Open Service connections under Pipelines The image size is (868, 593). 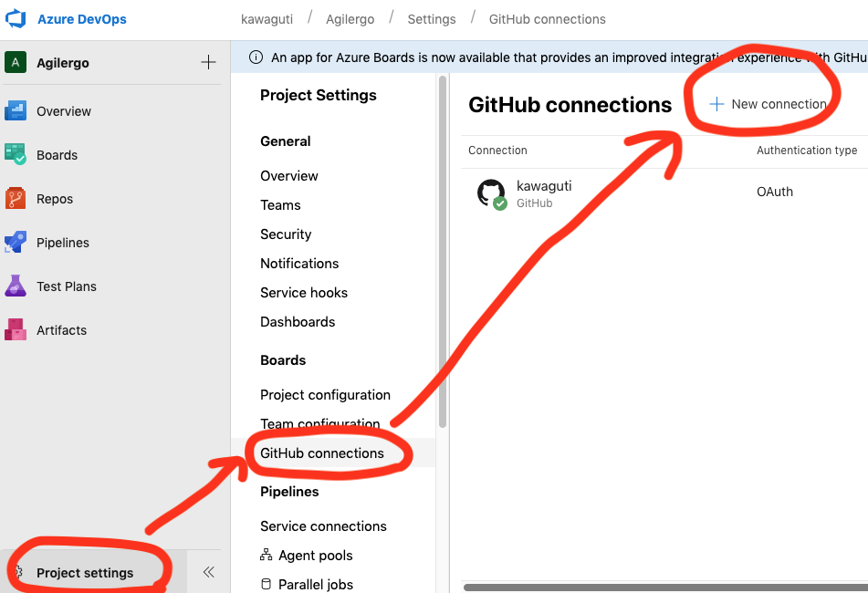[x=323, y=526]
